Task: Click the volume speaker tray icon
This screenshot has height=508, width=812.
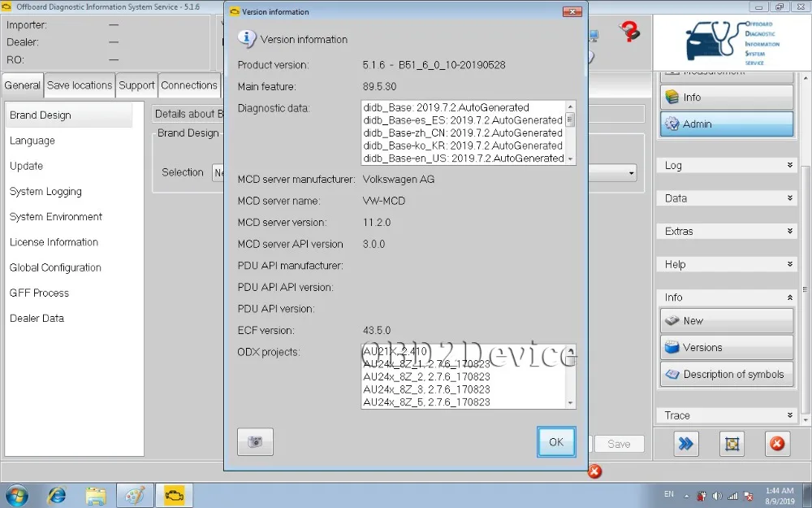Action: pos(717,496)
